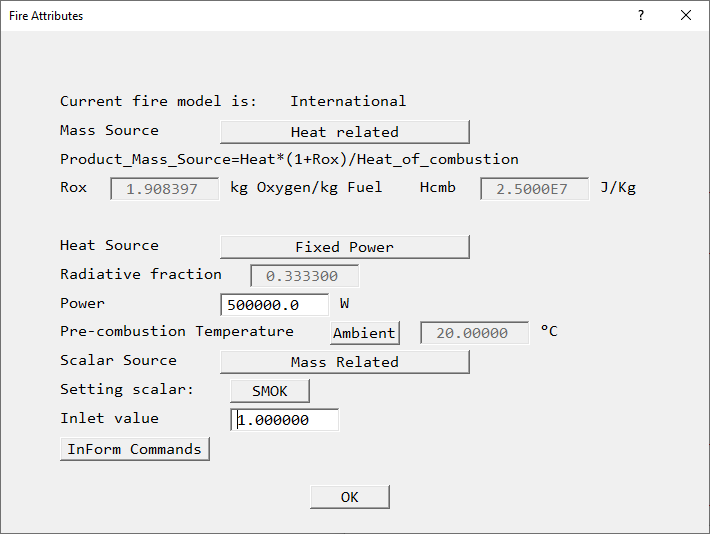Click the Mass Source label
710x534 pixels.
109,130
